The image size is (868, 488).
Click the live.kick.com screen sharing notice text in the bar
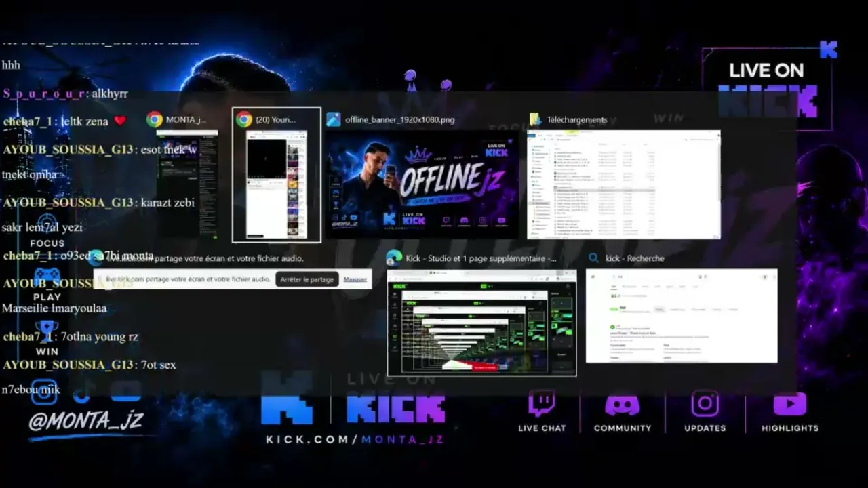(188, 279)
